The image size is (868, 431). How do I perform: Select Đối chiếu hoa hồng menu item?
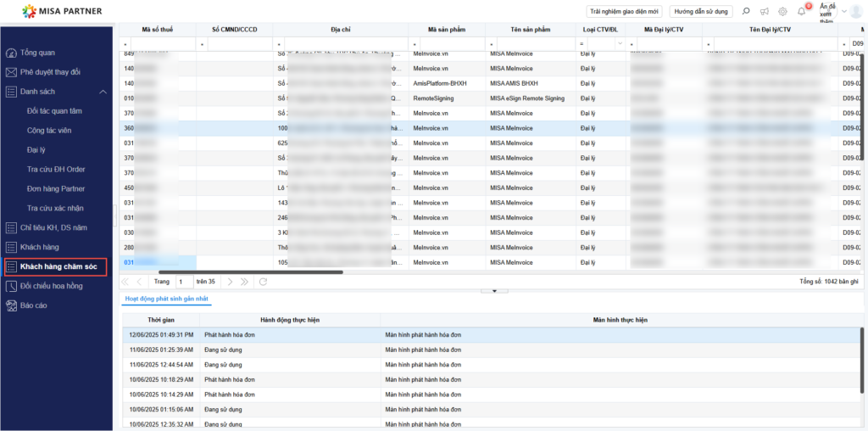coord(51,286)
